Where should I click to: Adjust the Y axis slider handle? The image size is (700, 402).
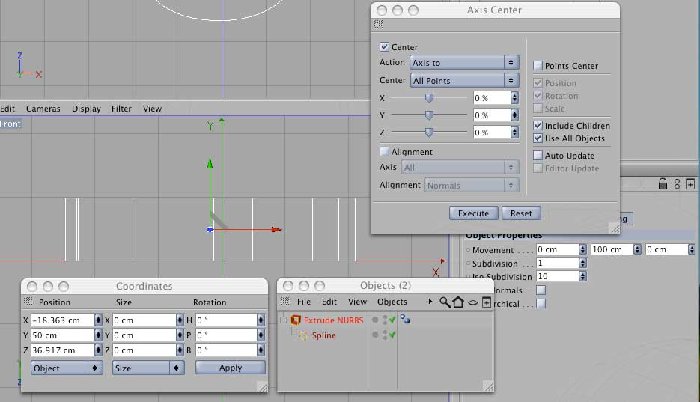tap(429, 115)
